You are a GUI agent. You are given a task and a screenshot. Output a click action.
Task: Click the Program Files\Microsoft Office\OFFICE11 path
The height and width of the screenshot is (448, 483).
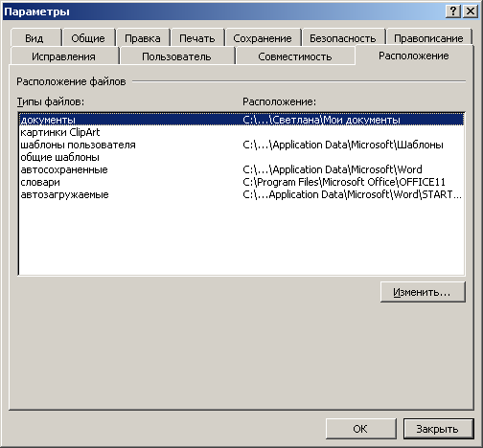click(x=344, y=182)
